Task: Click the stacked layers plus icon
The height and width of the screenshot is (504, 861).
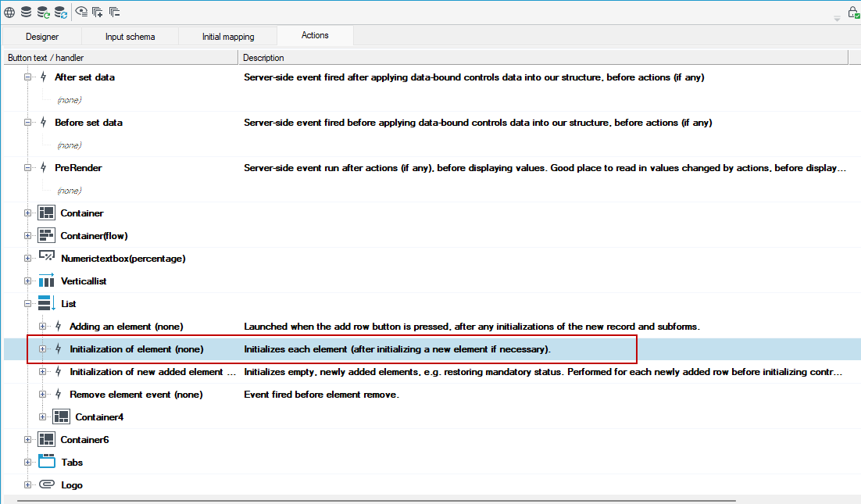Action: point(98,12)
